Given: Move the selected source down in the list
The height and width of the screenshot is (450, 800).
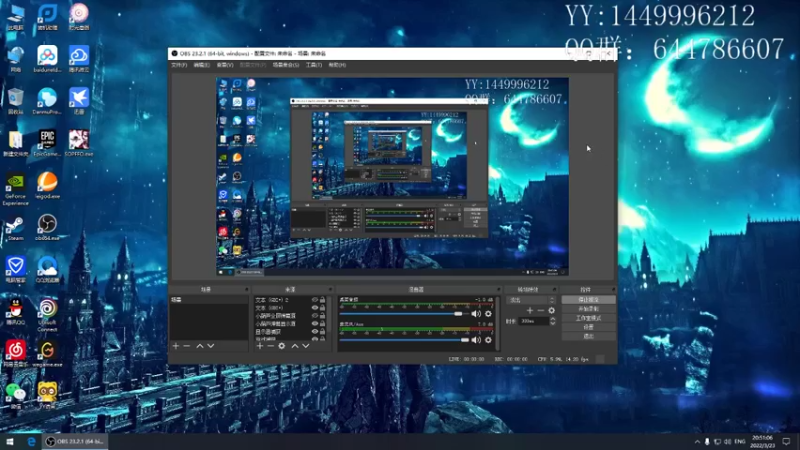Looking at the screenshot, I should point(306,346).
